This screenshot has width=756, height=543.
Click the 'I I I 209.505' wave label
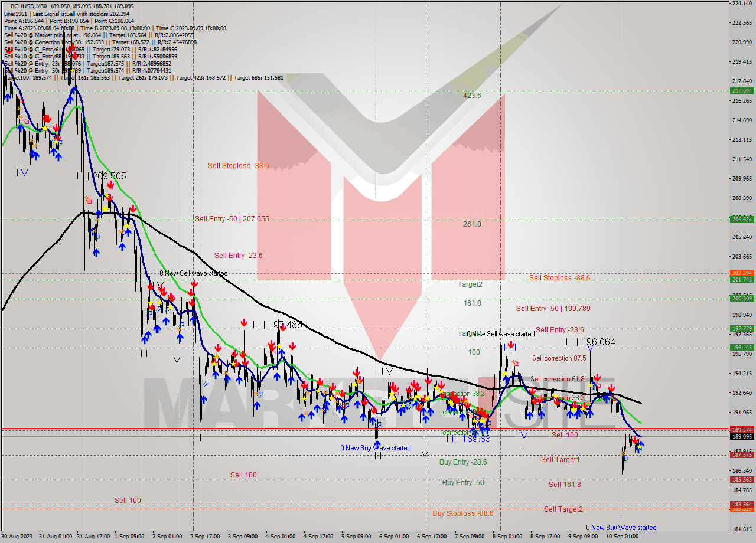pos(101,176)
